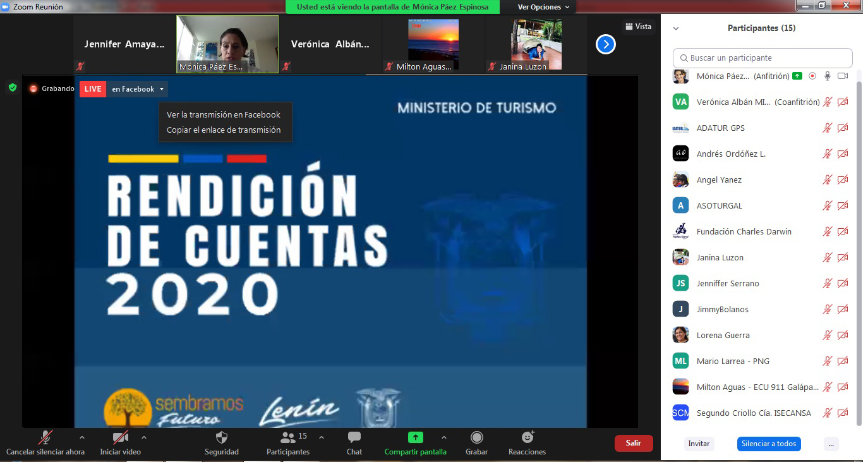Viewport: 868px width, 462px height.
Task: Select Ver la transmisión en Facebook
Action: [x=224, y=114]
